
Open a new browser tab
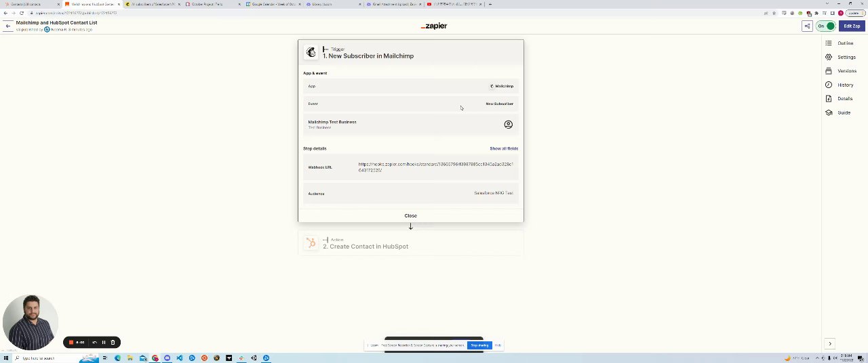coord(490,4)
